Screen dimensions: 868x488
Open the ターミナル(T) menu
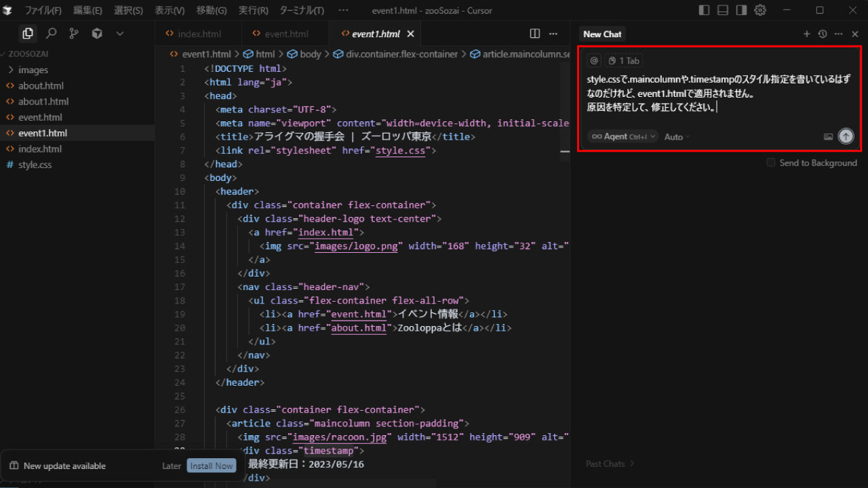tap(302, 10)
